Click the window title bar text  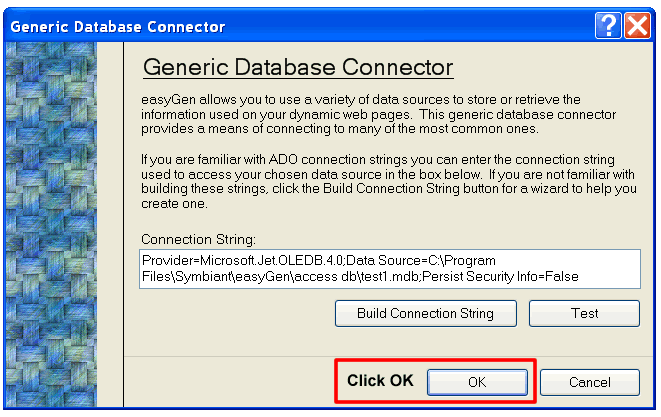tap(118, 27)
